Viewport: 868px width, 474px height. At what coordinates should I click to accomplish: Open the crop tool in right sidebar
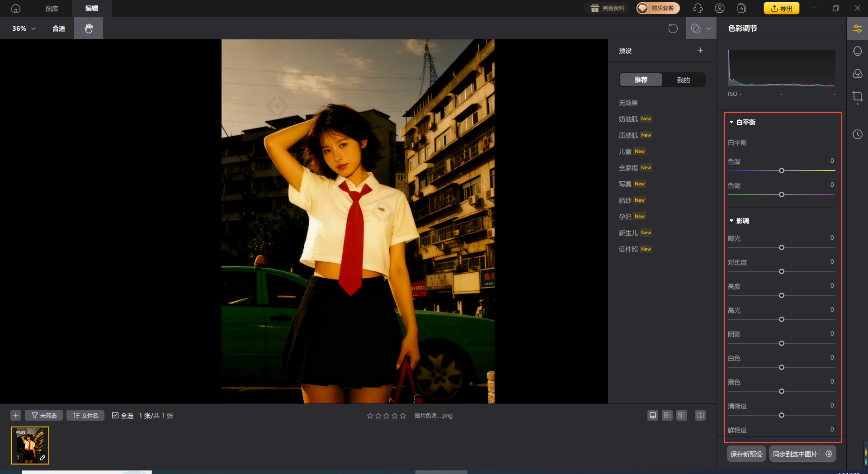point(857,97)
